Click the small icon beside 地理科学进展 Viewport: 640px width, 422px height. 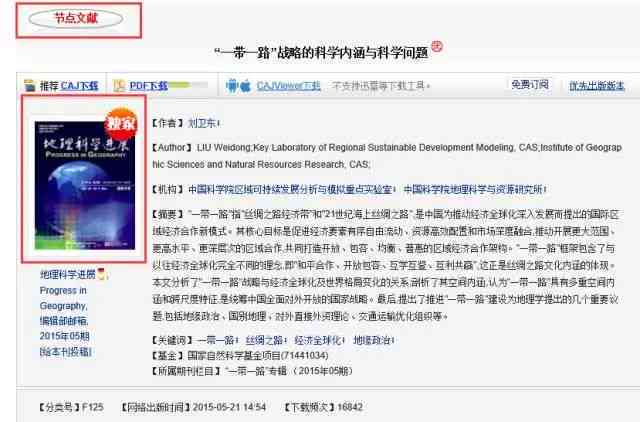pyautogui.click(x=101, y=274)
